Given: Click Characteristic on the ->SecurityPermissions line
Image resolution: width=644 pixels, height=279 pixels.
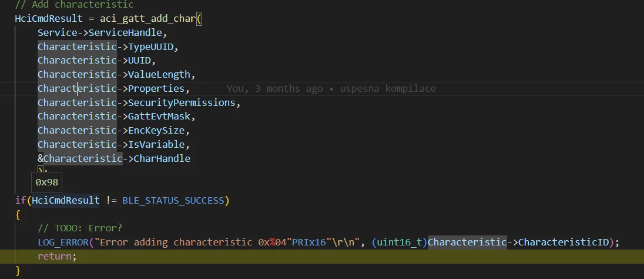Looking at the screenshot, I should pyautogui.click(x=77, y=102).
